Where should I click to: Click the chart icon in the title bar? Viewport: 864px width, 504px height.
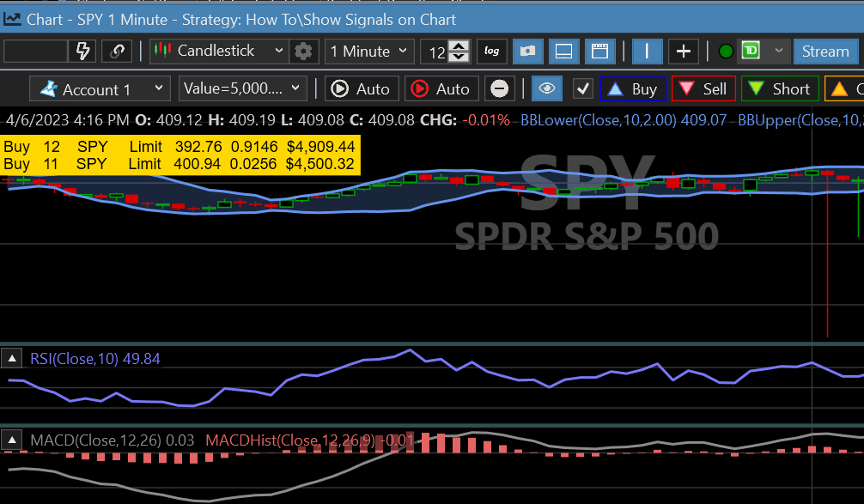tap(11, 19)
